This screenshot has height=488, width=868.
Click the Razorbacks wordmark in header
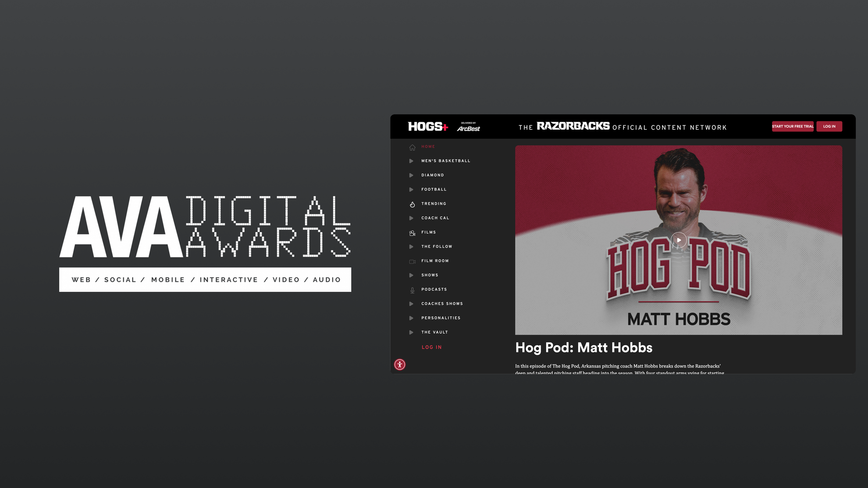click(x=573, y=126)
